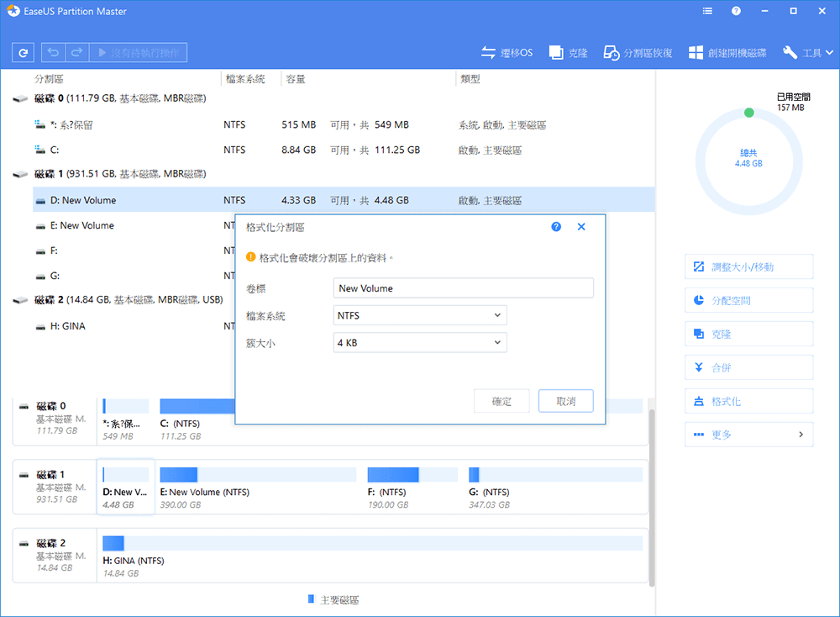Click 格式化 format button in side panel
This screenshot has height=617, width=840.
(748, 401)
